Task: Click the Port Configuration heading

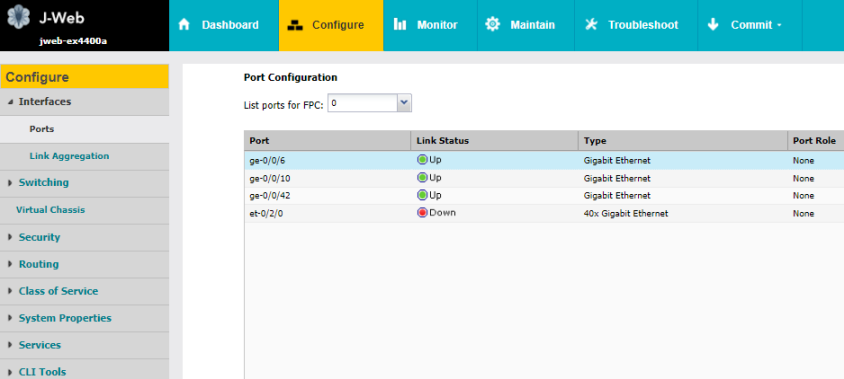Action: 291,78
